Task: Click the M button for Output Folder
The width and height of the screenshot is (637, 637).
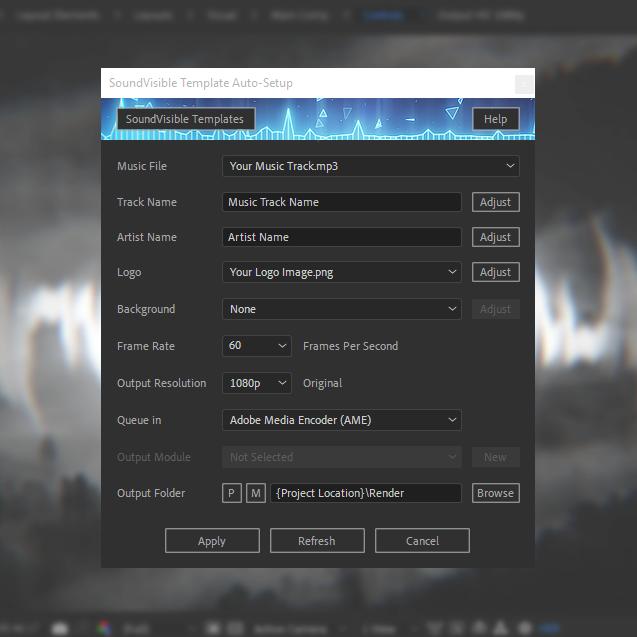Action: (x=256, y=493)
